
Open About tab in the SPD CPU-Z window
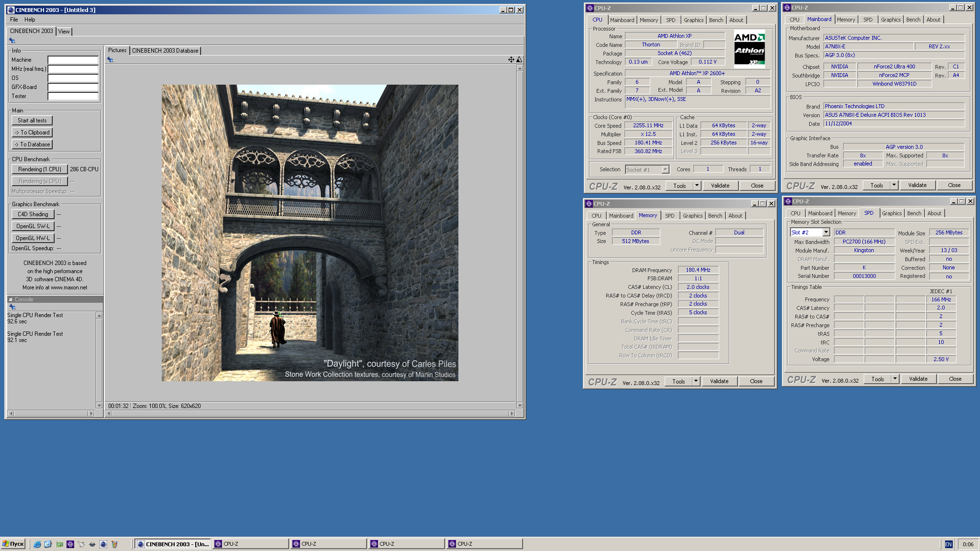935,213
